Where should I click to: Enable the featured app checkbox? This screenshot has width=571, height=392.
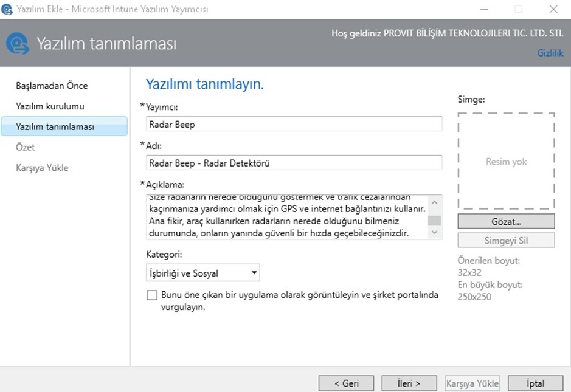click(x=152, y=295)
